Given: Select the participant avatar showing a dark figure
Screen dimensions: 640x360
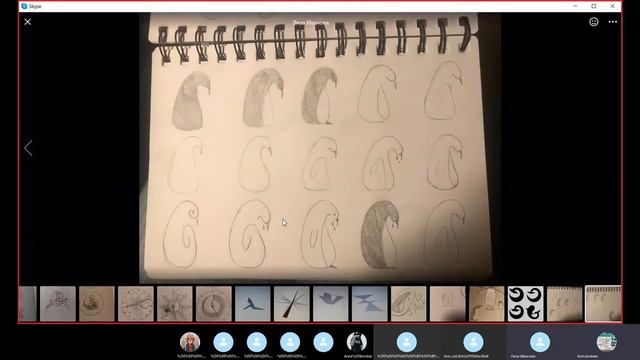Looking at the screenshot, I should click(x=357, y=342).
